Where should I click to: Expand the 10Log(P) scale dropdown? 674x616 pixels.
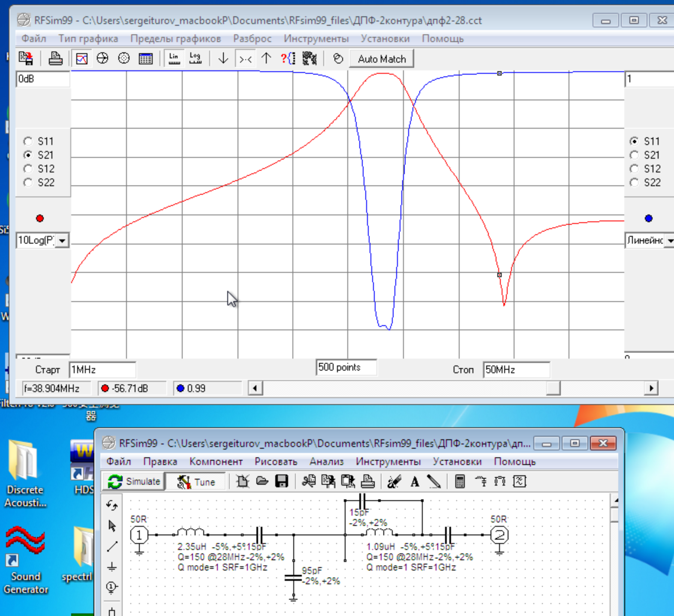click(x=63, y=241)
